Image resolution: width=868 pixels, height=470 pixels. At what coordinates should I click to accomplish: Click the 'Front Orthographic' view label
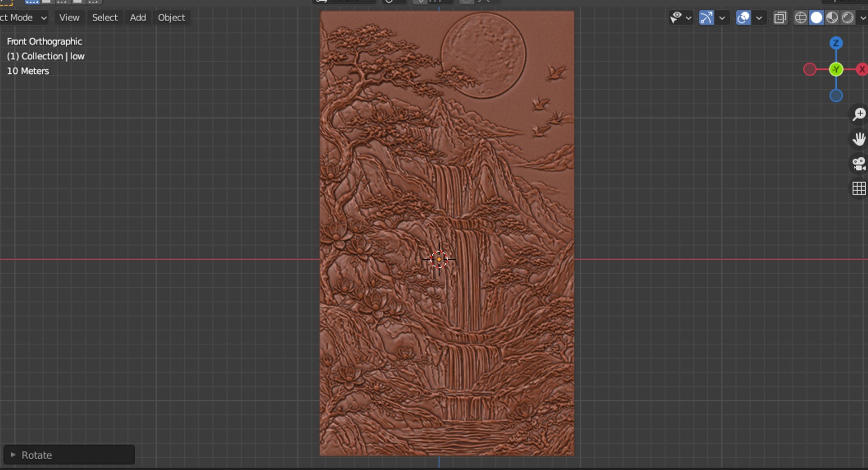pos(44,41)
